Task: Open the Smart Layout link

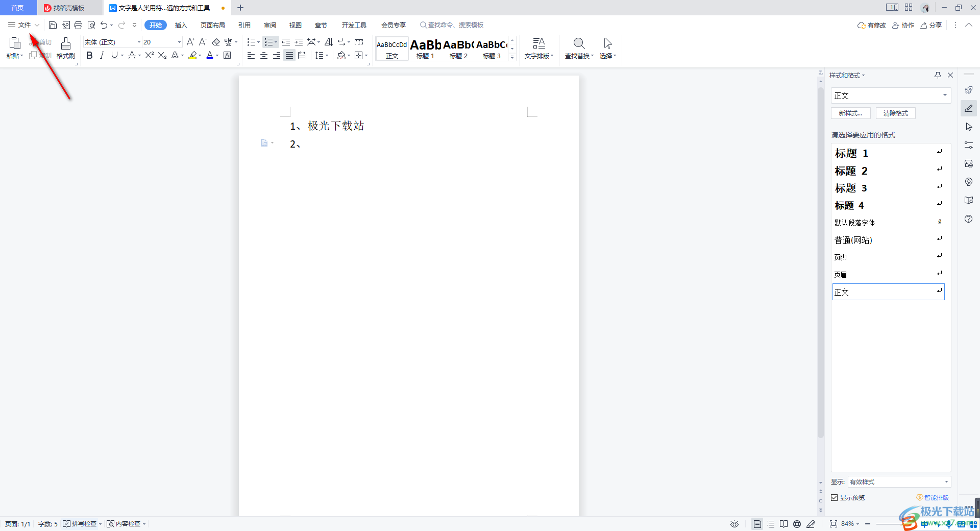Action: (x=933, y=497)
